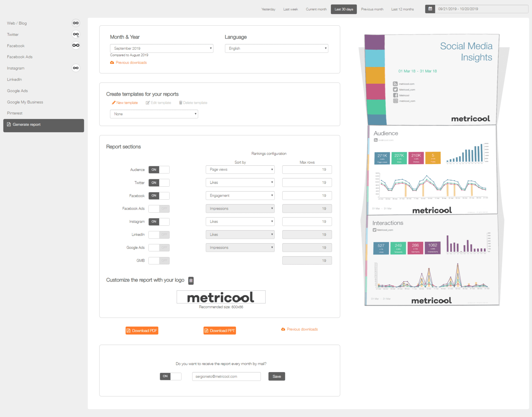Screen dimensions: 532x417
Task: Open Twitter sort by Likes dropdown
Action: tap(240, 183)
